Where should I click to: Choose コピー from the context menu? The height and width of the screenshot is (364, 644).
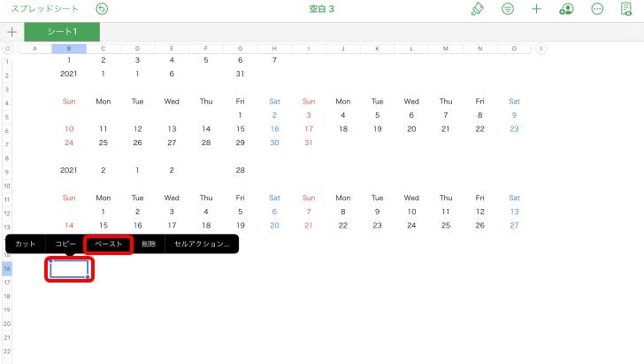point(66,244)
